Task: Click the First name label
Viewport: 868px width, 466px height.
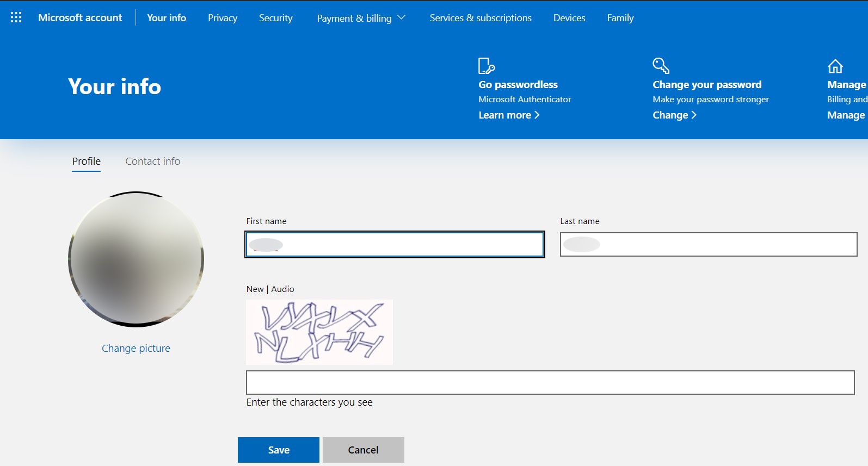Action: pos(266,221)
